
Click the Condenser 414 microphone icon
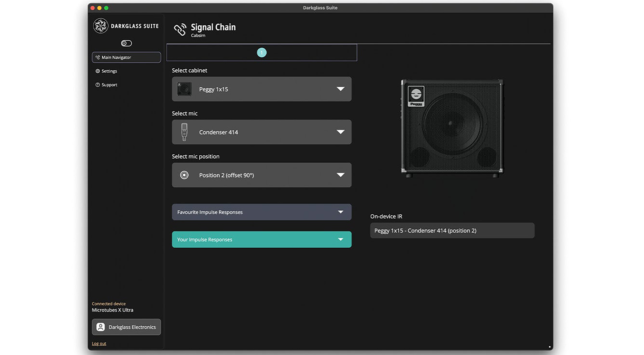pos(184,132)
